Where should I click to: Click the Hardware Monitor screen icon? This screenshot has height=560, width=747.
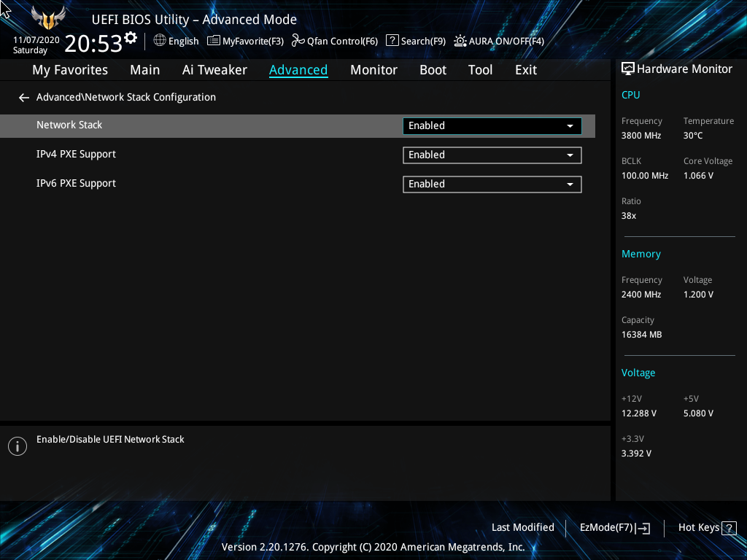[628, 69]
